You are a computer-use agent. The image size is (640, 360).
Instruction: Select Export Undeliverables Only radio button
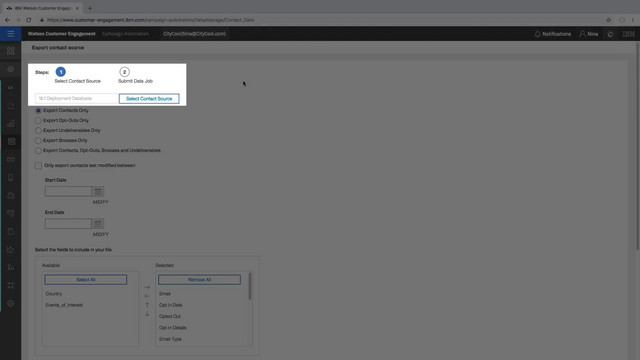tap(38, 131)
